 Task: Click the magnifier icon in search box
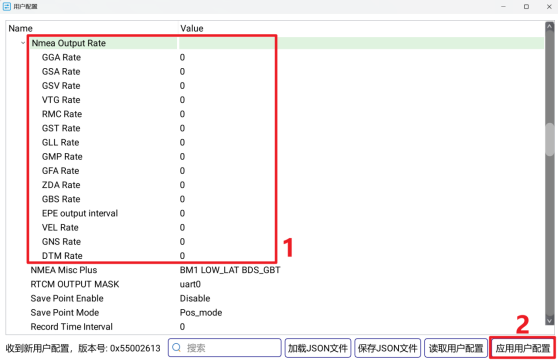click(x=176, y=348)
